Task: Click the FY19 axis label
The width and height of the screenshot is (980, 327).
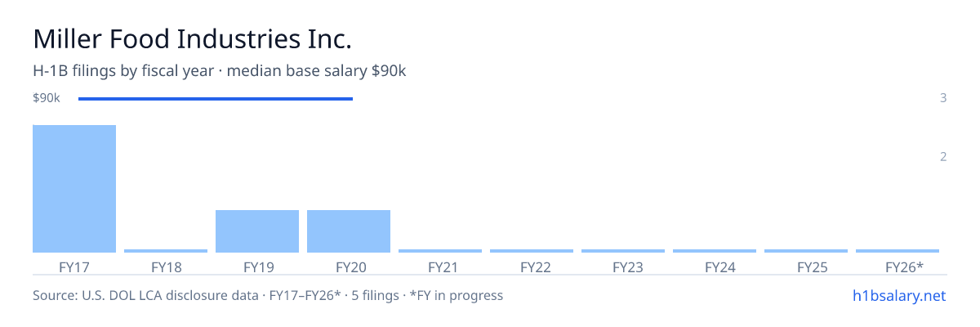Action: pos(257,267)
